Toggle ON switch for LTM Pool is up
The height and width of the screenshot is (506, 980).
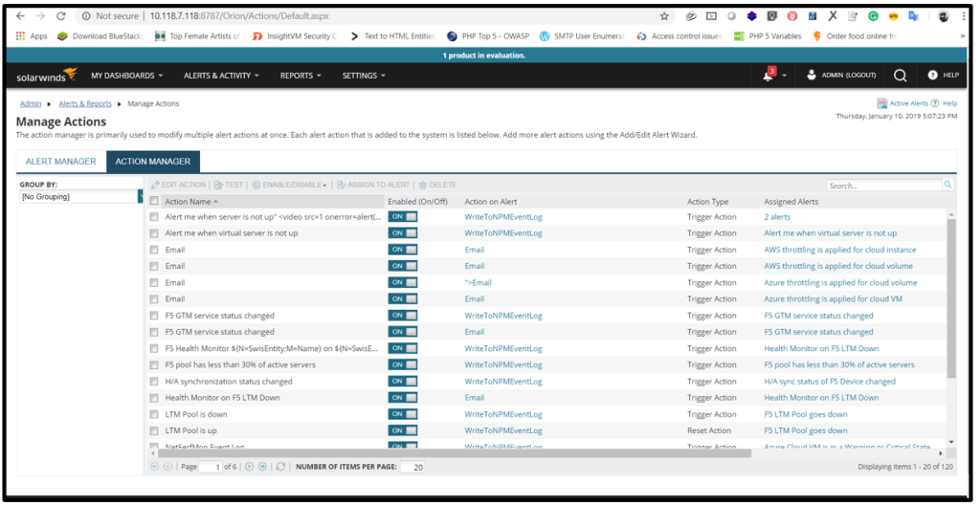(403, 430)
